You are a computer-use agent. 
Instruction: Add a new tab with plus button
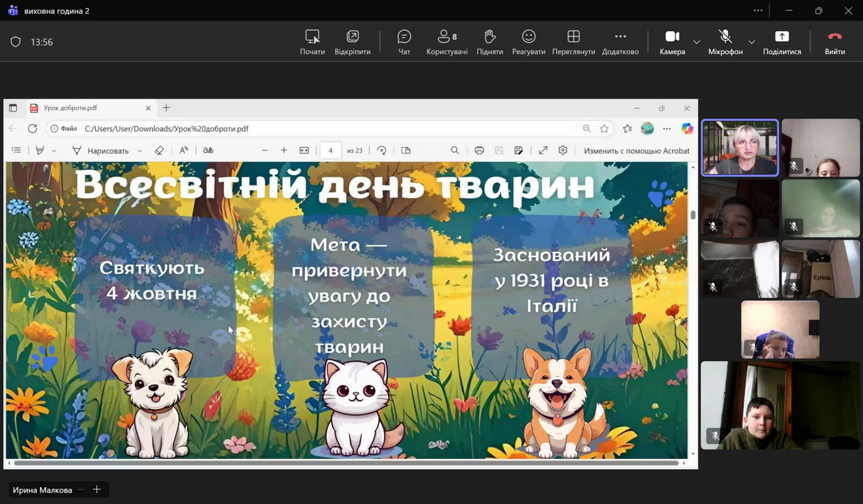click(x=97, y=490)
